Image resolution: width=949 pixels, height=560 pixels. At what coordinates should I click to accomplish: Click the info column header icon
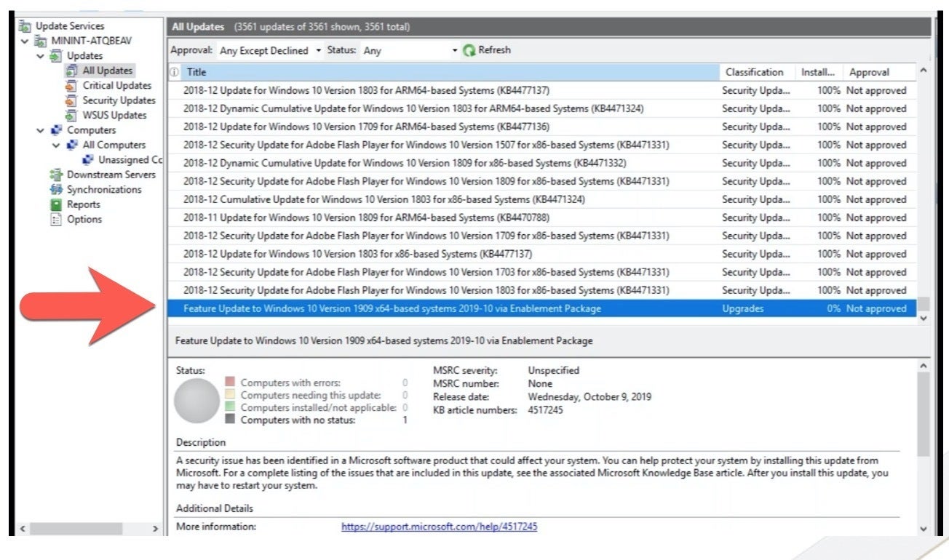(174, 72)
